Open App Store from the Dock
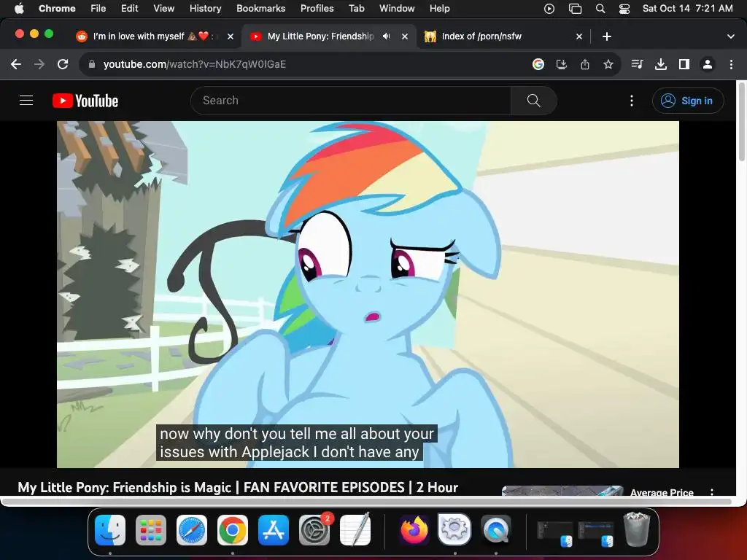747x560 pixels. (274, 530)
